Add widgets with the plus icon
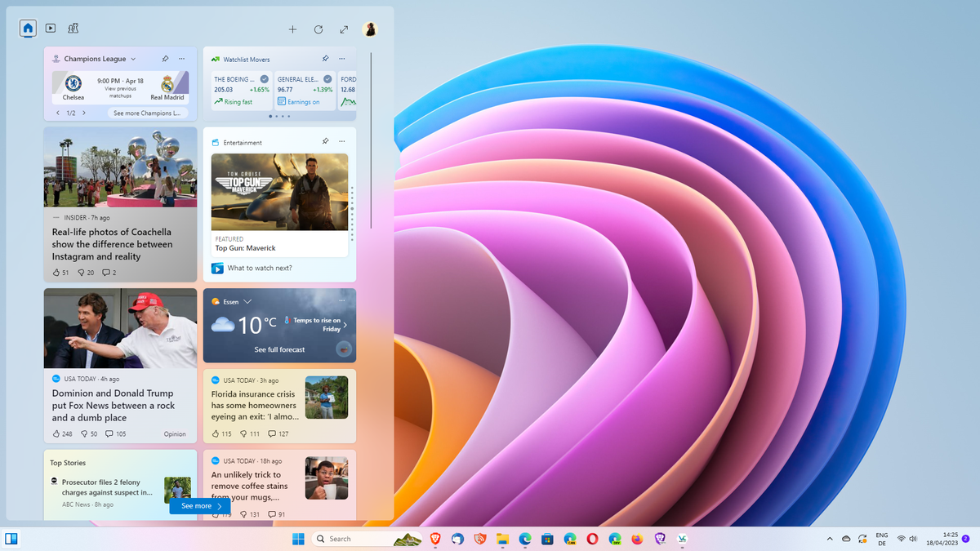 [292, 29]
